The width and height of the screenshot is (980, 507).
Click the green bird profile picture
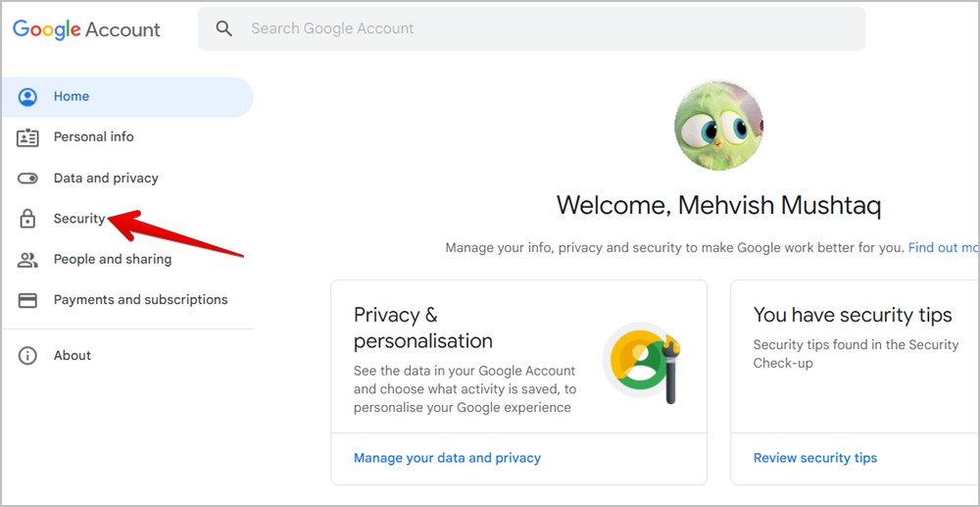coord(718,125)
